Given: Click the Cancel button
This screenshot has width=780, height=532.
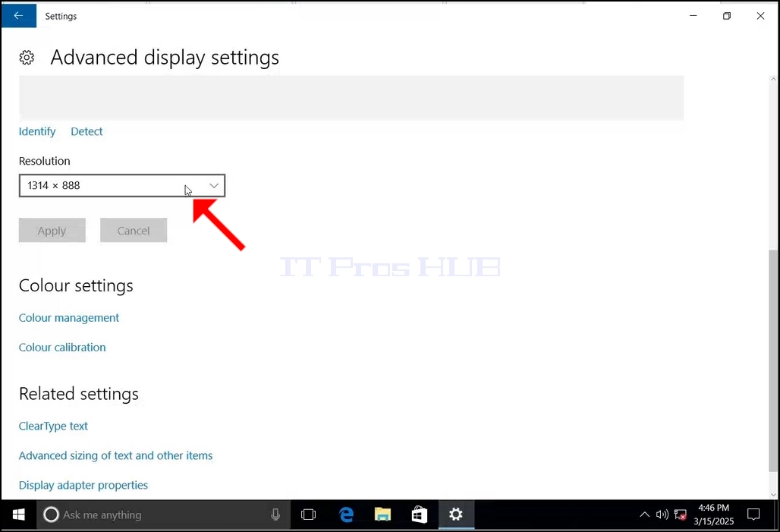Looking at the screenshot, I should tap(134, 231).
